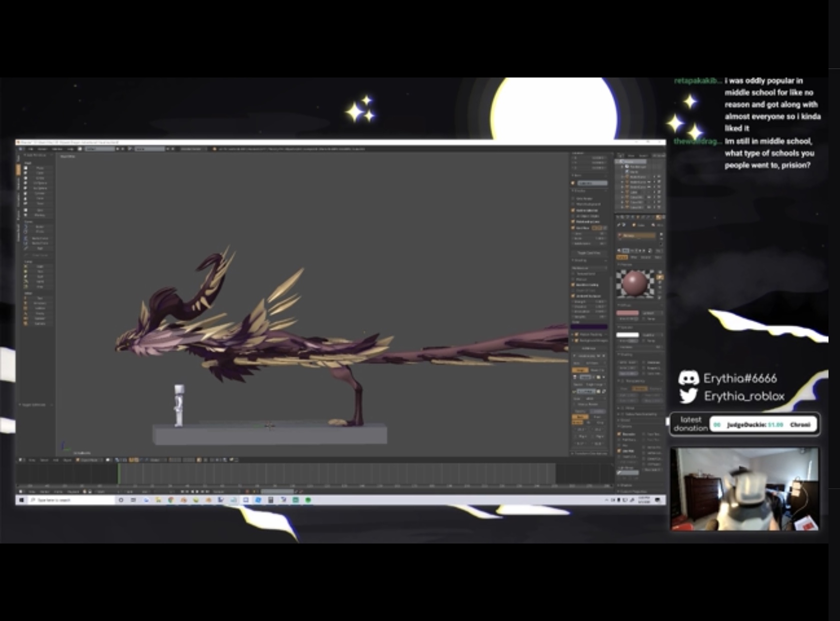840x621 pixels.
Task: Toggle the Grid Floor checkbox
Action: point(573,228)
